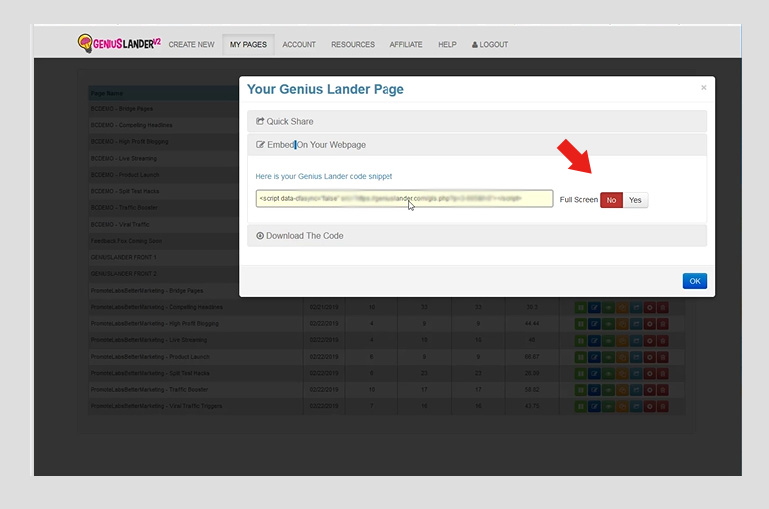769x509 pixels.
Task: Confirm the dialog with OK
Action: 694,281
